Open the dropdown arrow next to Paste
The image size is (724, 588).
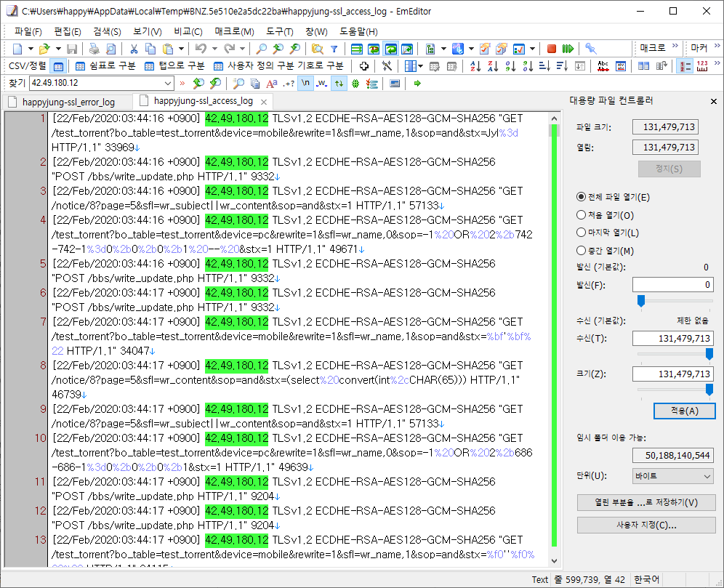click(180, 49)
